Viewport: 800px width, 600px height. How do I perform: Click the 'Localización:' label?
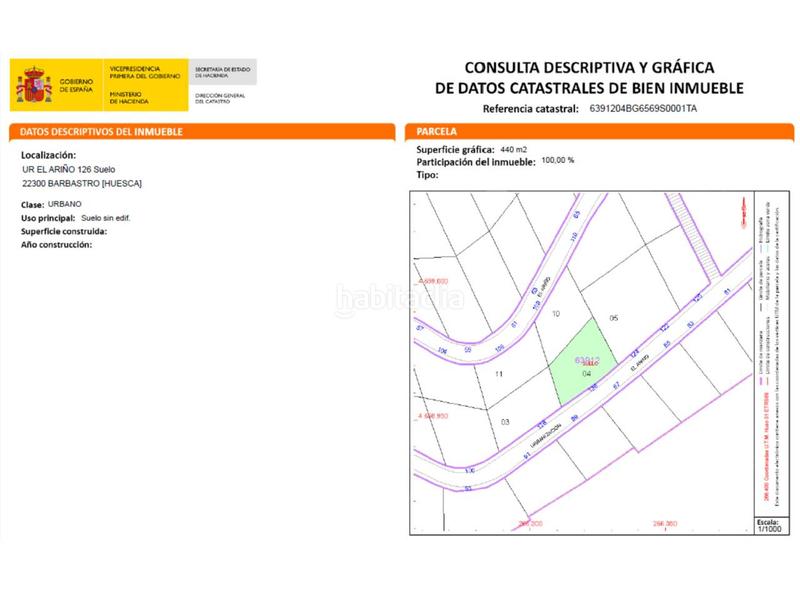(48, 155)
